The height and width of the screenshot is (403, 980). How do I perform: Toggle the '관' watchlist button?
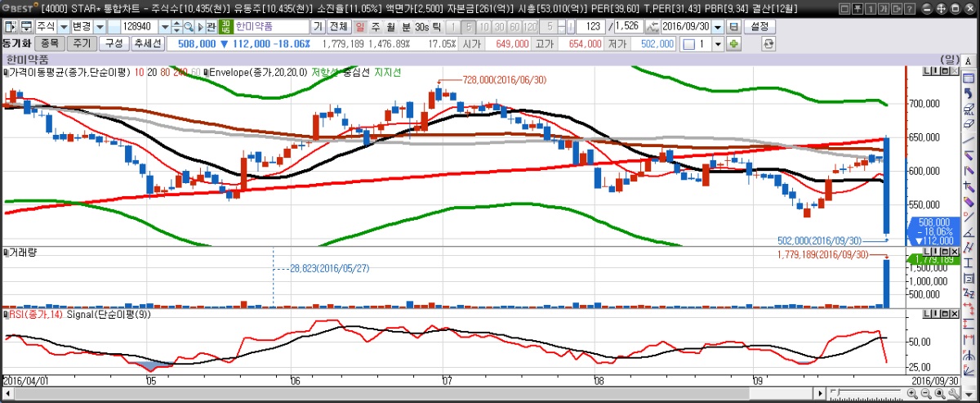(211, 26)
